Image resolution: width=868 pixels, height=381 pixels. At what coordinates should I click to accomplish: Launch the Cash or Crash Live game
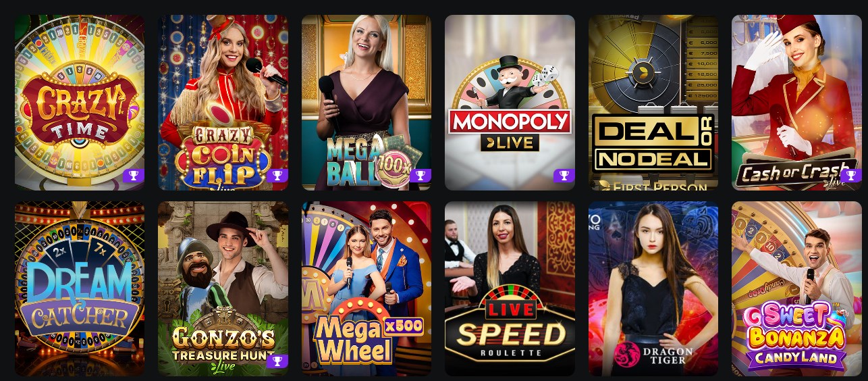click(796, 103)
